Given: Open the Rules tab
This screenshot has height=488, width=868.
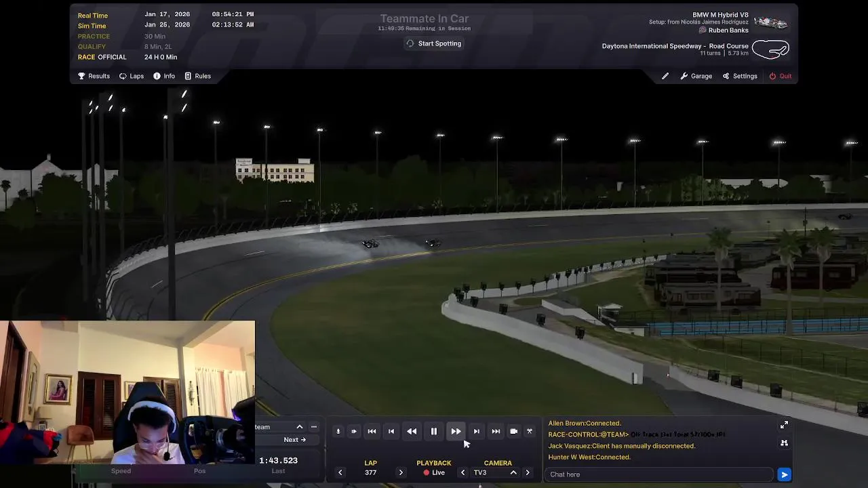Looking at the screenshot, I should (197, 76).
